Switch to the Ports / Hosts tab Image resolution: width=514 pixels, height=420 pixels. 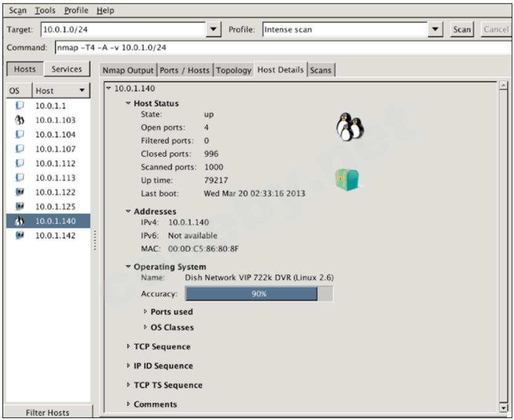(x=185, y=70)
